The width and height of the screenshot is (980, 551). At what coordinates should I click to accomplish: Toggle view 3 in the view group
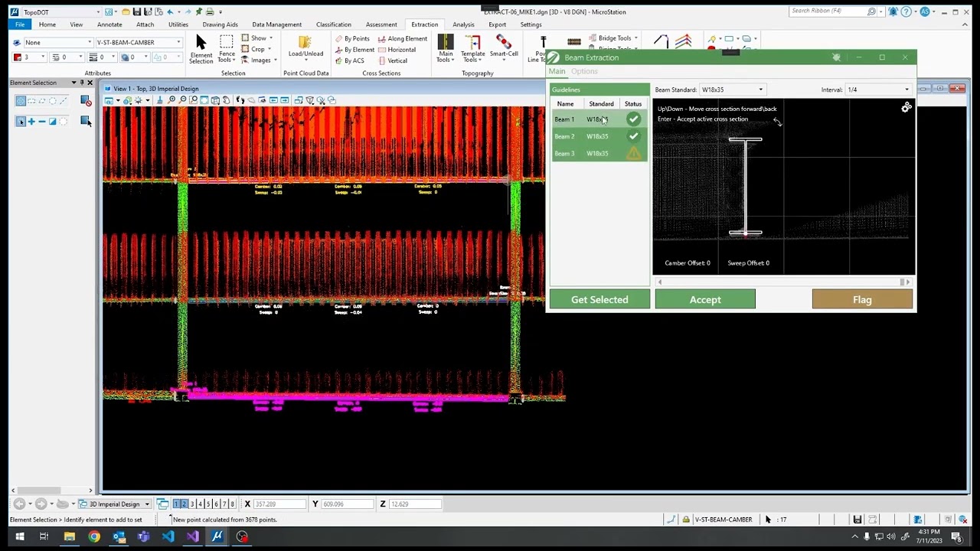pyautogui.click(x=192, y=504)
